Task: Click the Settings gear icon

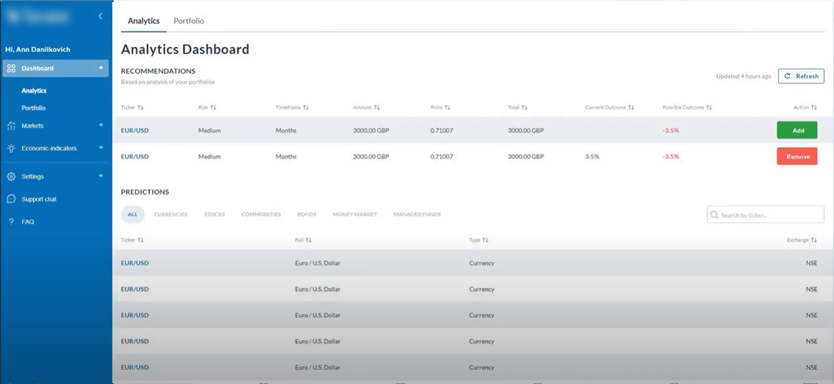Action: click(11, 177)
